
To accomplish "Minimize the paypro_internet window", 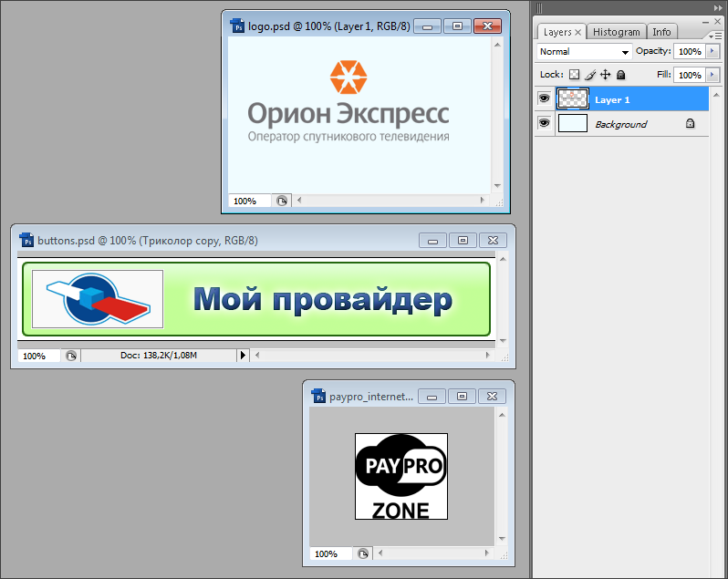I will click(x=432, y=397).
